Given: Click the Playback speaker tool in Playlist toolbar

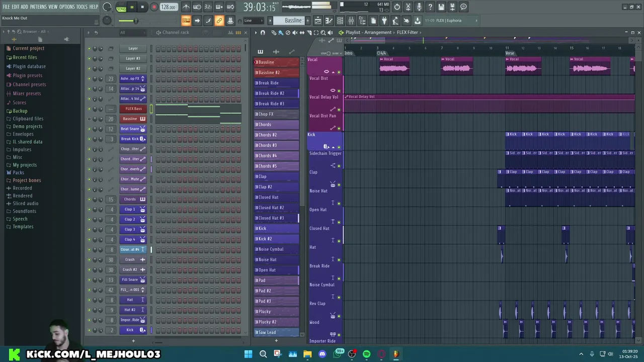Looking at the screenshot, I should tap(330, 33).
